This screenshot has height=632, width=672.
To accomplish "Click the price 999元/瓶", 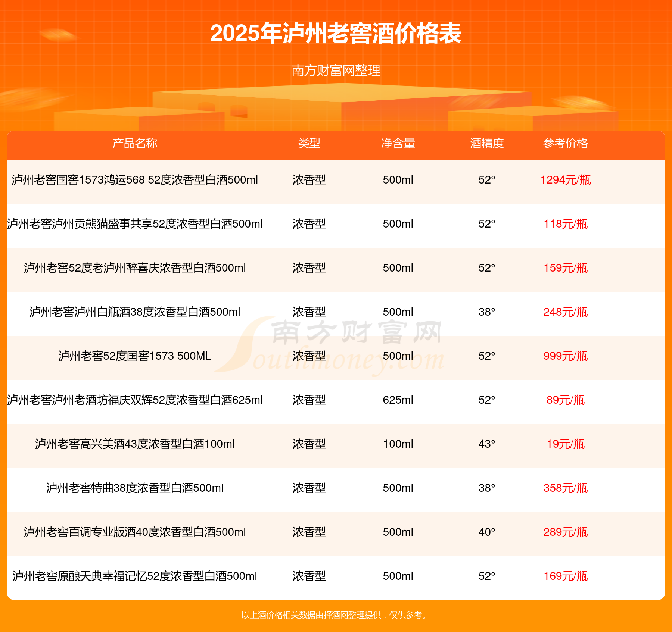I will [566, 356].
